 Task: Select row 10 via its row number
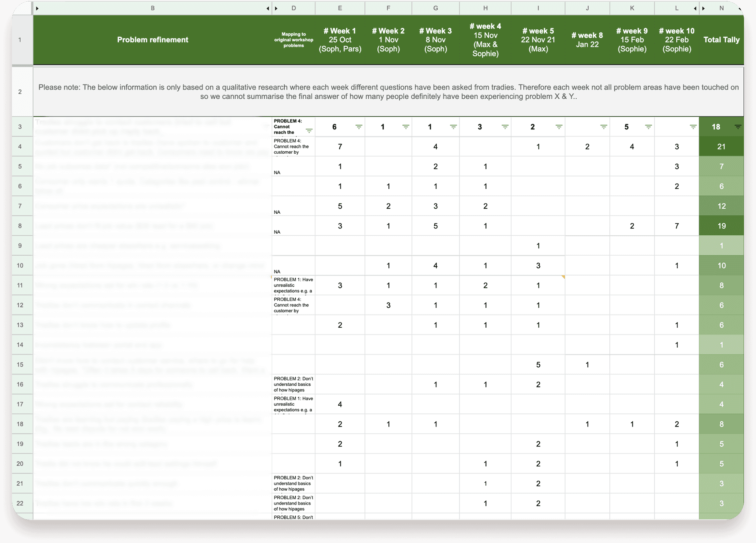(20, 266)
